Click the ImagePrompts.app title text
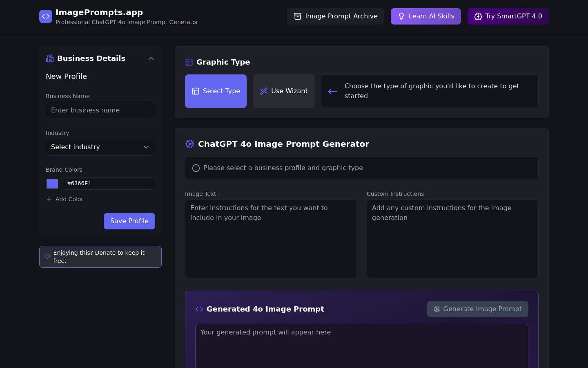The width and height of the screenshot is (588, 368). [99, 12]
